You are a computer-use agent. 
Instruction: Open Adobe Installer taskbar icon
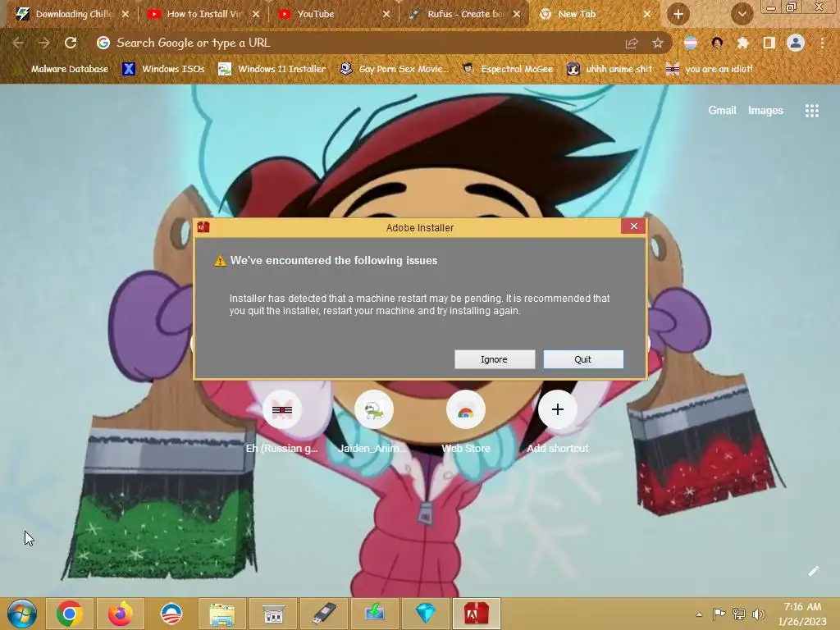coord(477,614)
